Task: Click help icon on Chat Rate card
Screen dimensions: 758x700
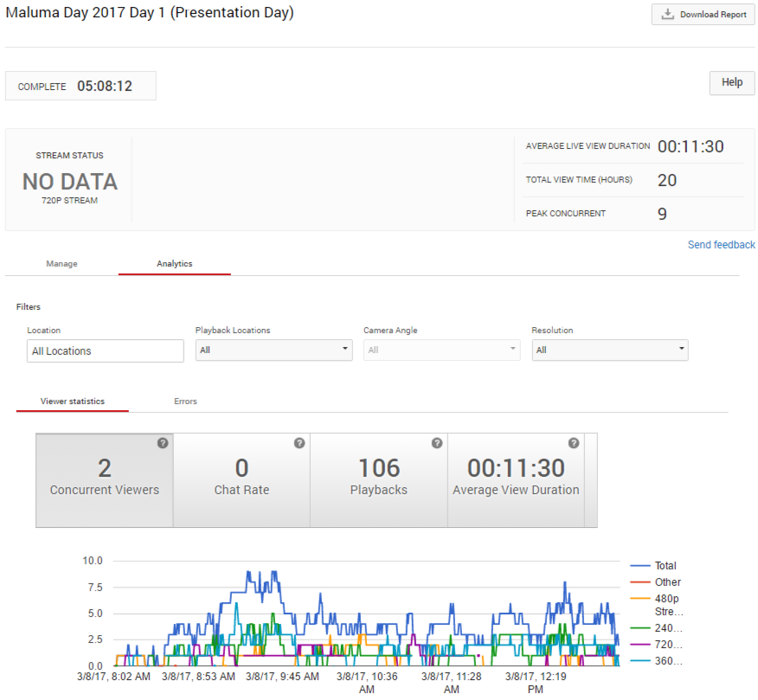Action: [299, 443]
